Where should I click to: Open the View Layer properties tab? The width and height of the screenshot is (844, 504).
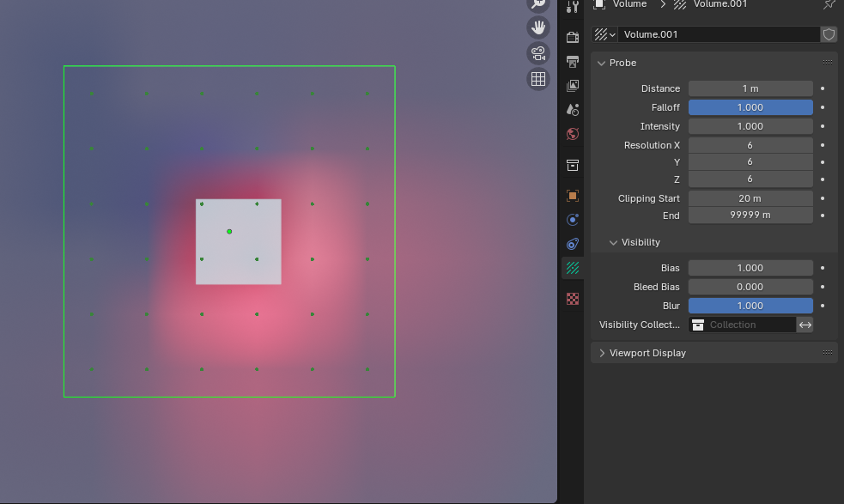573,86
